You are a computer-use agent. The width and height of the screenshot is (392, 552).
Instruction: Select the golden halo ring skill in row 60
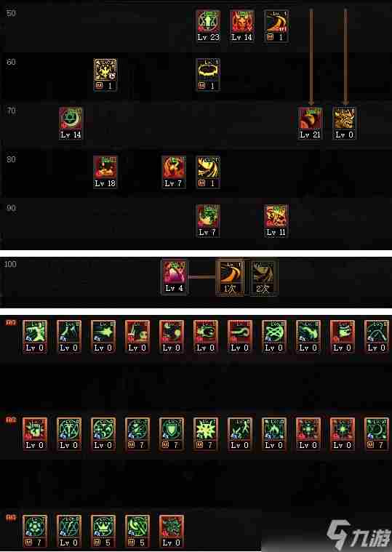pyautogui.click(x=208, y=75)
